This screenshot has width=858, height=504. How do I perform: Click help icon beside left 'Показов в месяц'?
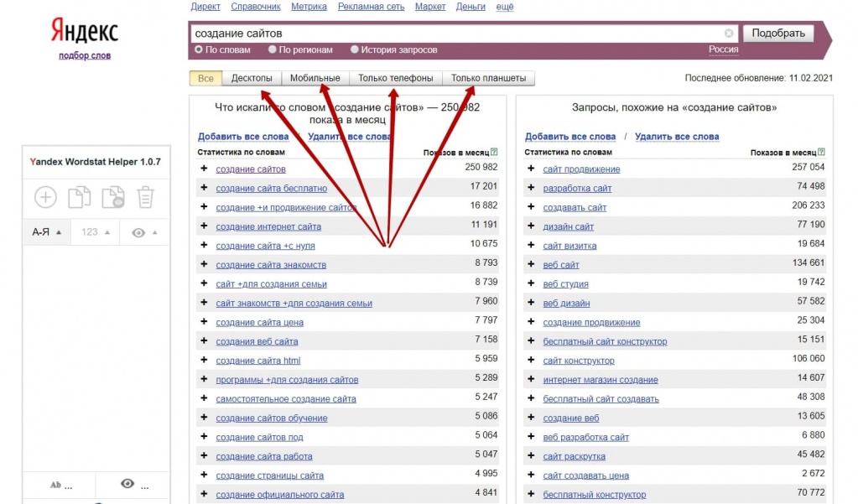pyautogui.click(x=494, y=153)
